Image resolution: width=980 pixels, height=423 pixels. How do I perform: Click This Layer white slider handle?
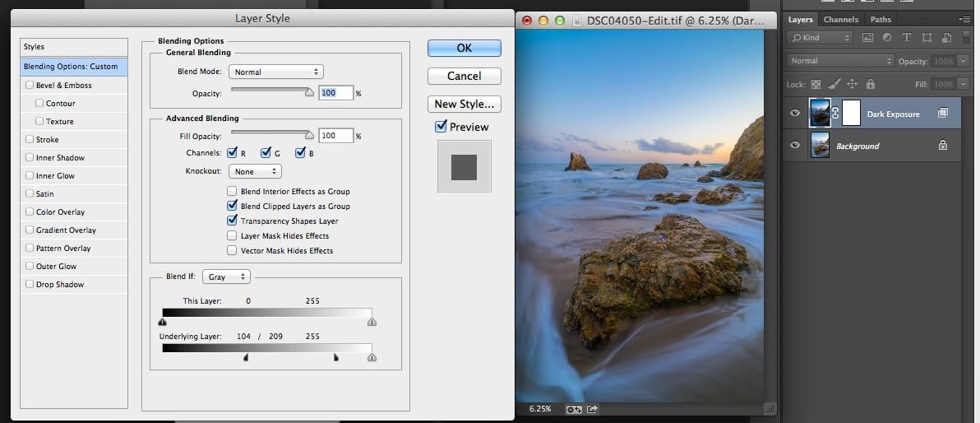372,322
